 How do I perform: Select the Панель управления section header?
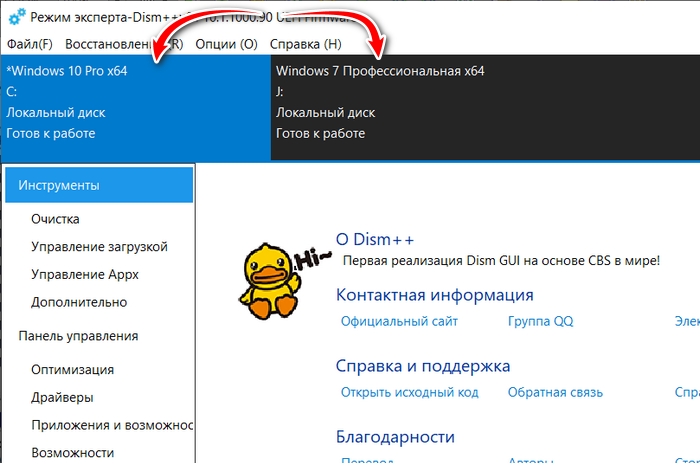click(x=78, y=336)
